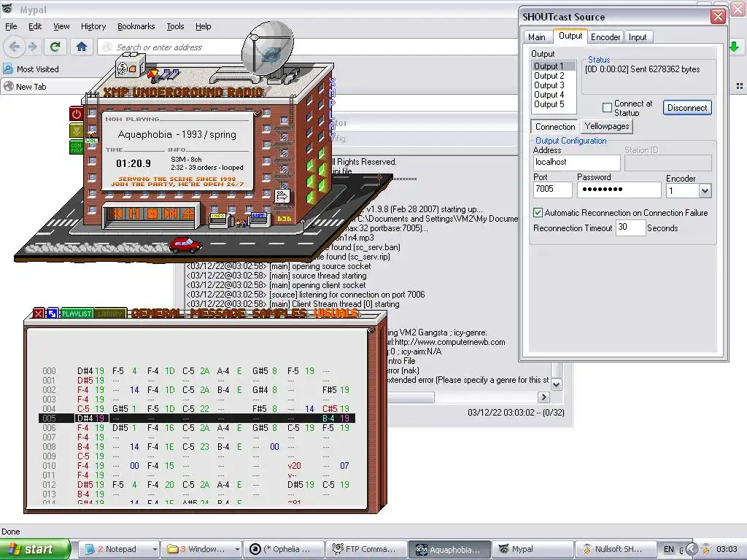Click the satellite dish on the rooftop
The height and width of the screenshot is (560, 747).
(267, 47)
